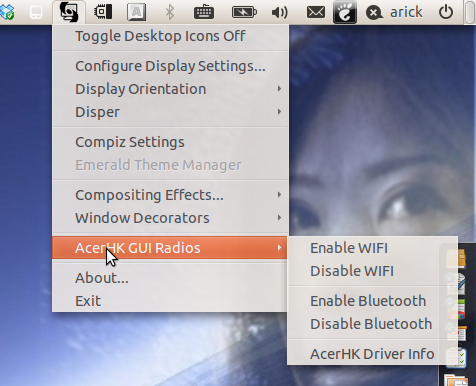
Task: Click the keyboard indicator icon
Action: [x=204, y=12]
